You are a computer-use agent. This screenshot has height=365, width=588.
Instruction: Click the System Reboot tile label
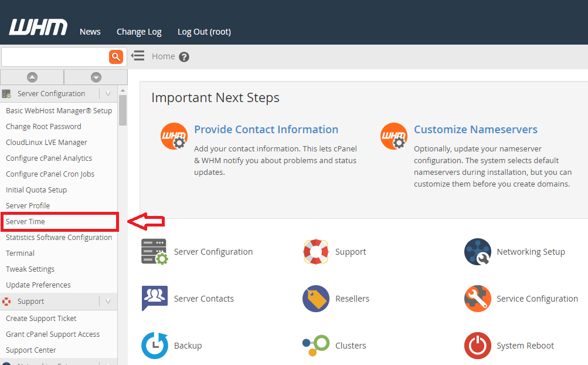[x=525, y=346]
